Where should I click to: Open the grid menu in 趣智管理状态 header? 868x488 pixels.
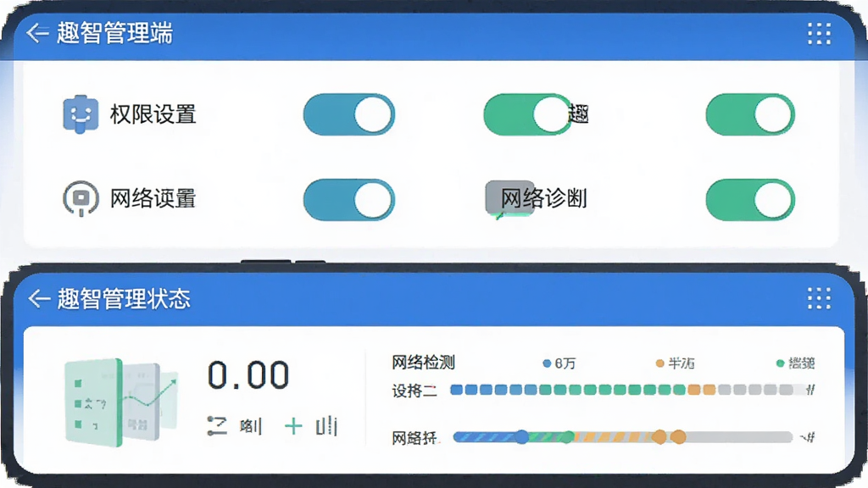point(819,298)
